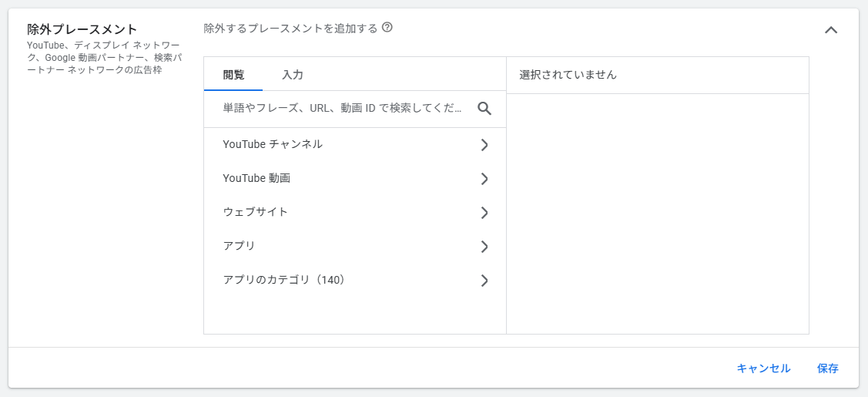Expand the YouTube チャンネル chevron arrow
868x397 pixels.
pos(484,145)
